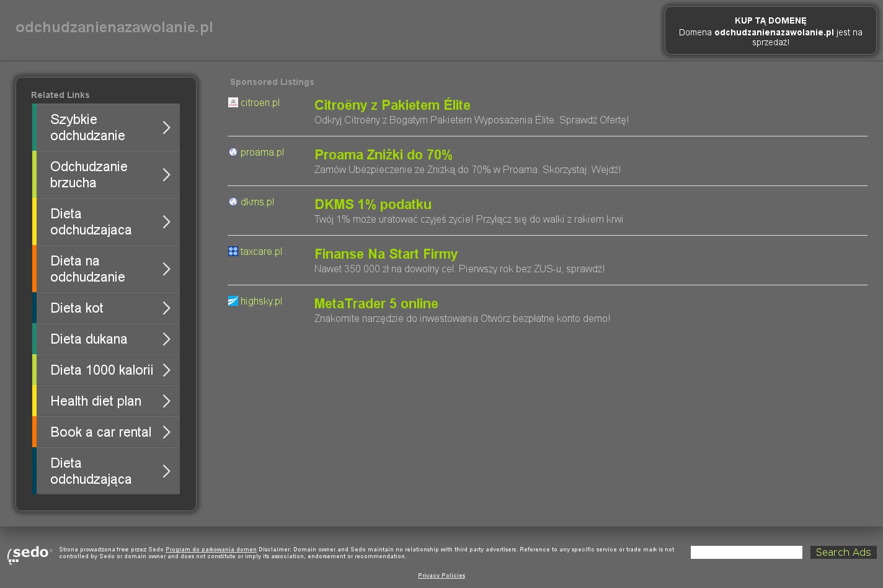883x588 pixels.
Task: Expand the Health diet plan chevron
Action: tap(166, 401)
